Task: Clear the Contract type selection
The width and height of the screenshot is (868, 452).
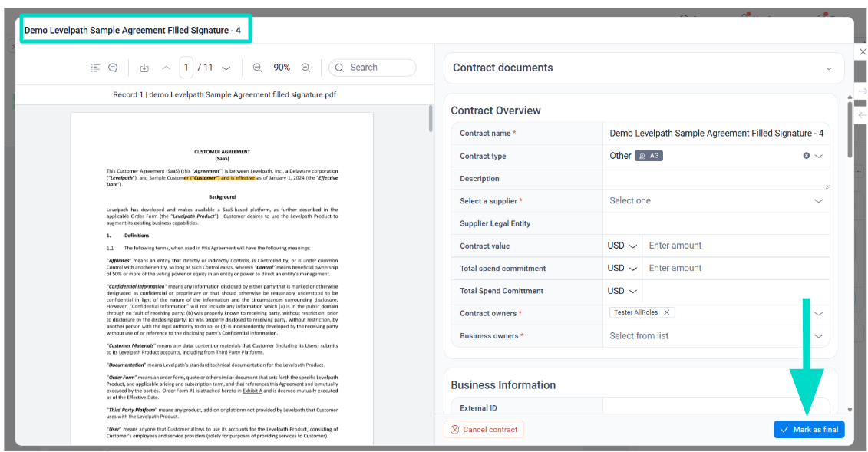Action: (807, 156)
